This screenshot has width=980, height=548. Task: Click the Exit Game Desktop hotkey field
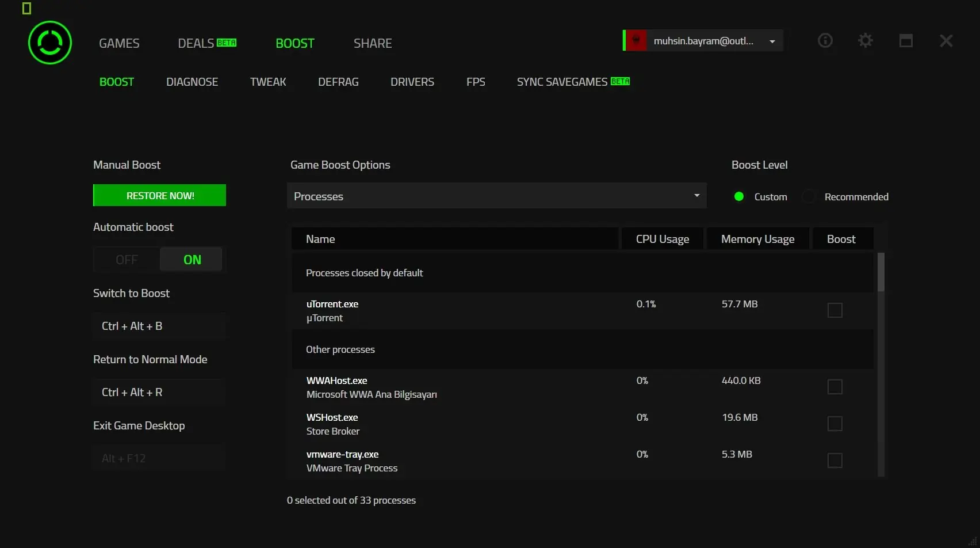point(159,458)
